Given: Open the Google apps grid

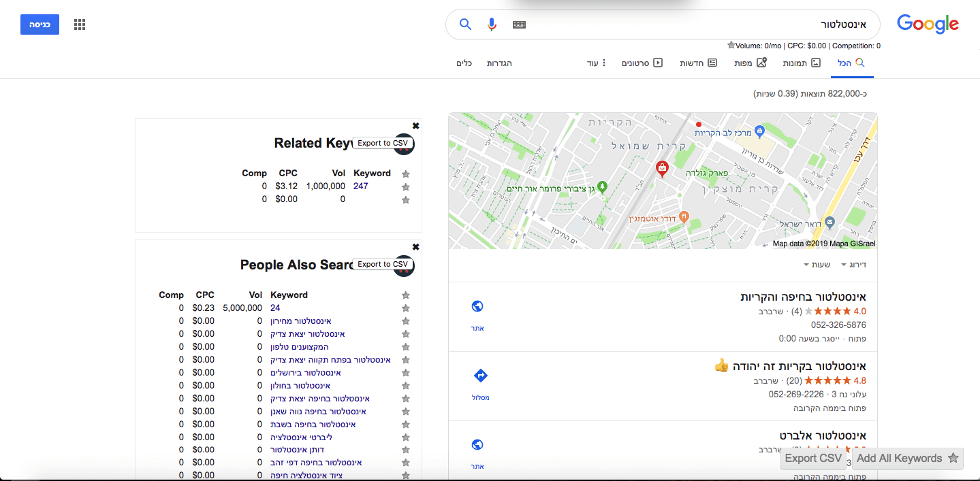Looking at the screenshot, I should [x=80, y=25].
